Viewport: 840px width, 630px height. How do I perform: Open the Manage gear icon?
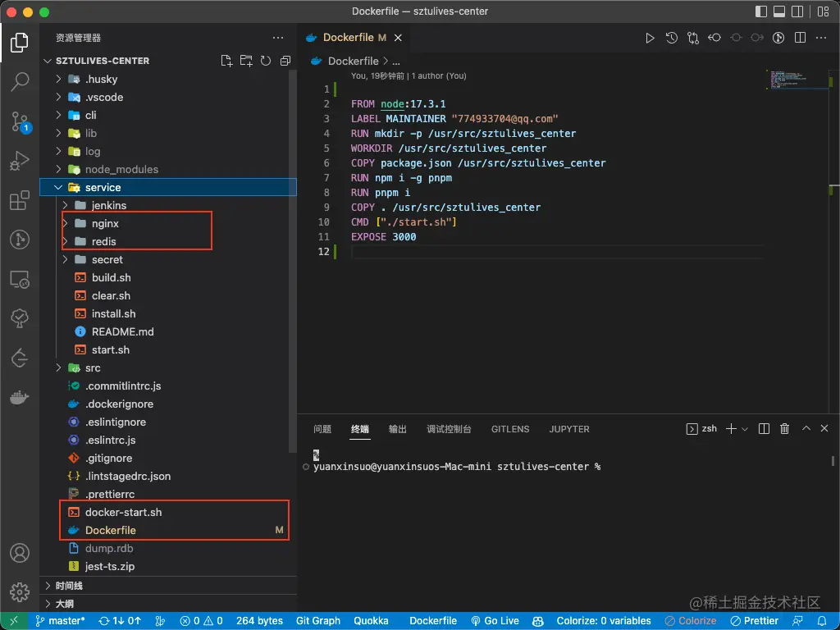pyautogui.click(x=20, y=592)
